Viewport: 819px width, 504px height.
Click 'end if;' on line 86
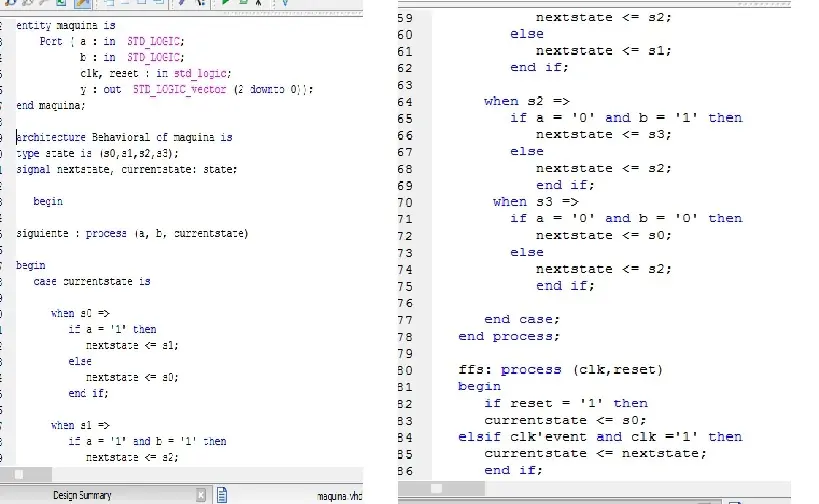[x=513, y=470]
